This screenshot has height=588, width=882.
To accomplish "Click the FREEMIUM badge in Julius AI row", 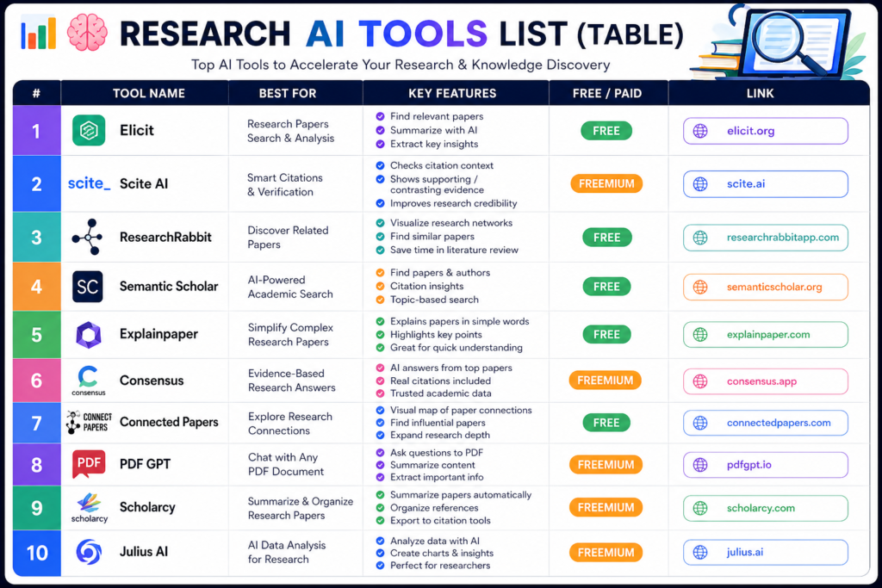I will [606, 553].
